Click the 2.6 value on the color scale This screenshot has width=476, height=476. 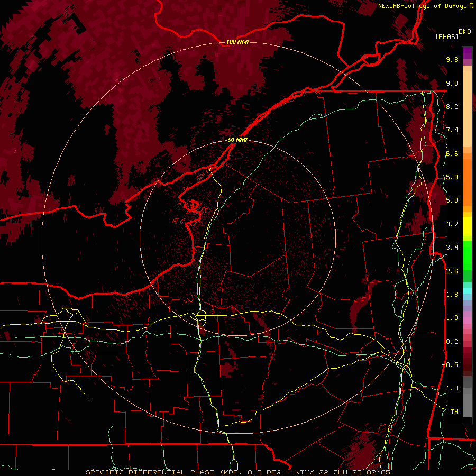point(452,271)
